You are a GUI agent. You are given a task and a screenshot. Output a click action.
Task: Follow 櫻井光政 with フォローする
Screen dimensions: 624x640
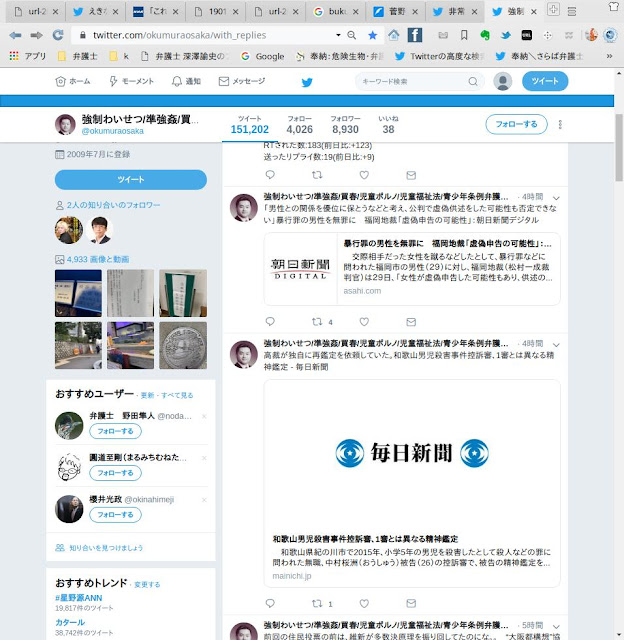tap(115, 515)
